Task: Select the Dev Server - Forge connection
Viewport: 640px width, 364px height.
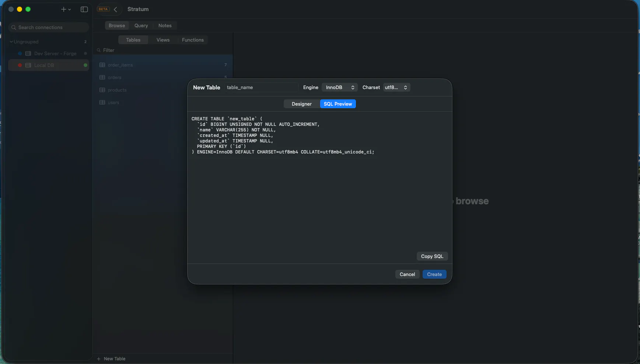Action: [x=49, y=54]
